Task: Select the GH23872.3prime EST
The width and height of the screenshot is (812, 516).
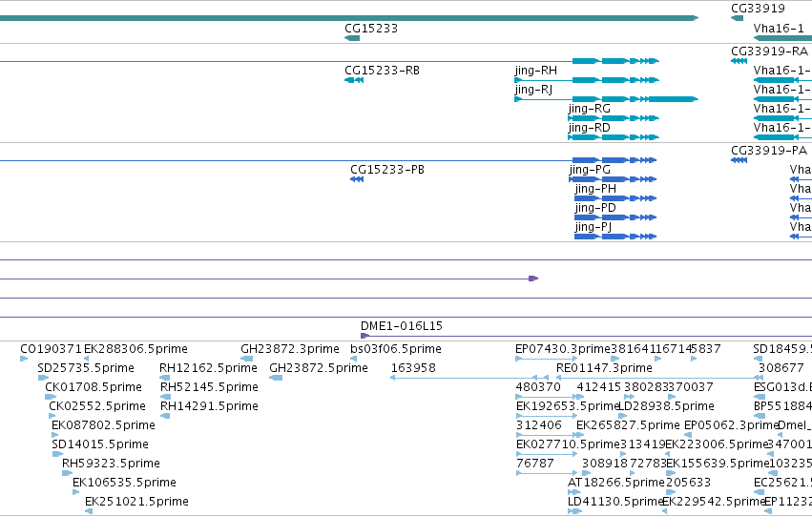Action: point(290,349)
